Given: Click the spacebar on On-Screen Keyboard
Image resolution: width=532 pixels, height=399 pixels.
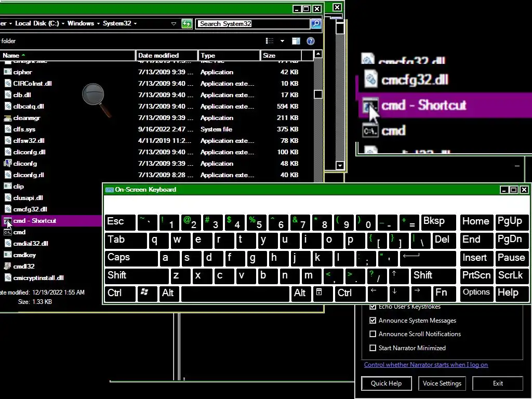Looking at the screenshot, I should 235,293.
